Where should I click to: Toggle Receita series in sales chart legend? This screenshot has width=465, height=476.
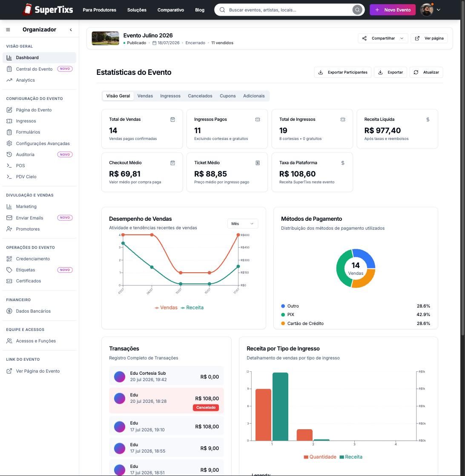[192, 308]
